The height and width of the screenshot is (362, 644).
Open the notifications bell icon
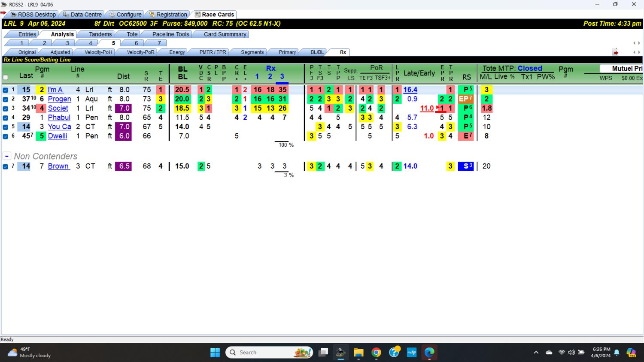(x=617, y=353)
